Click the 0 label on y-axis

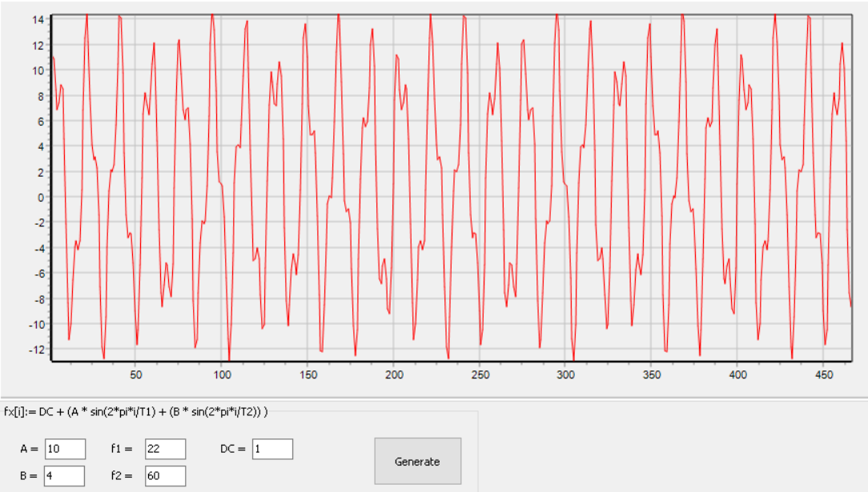tap(41, 198)
